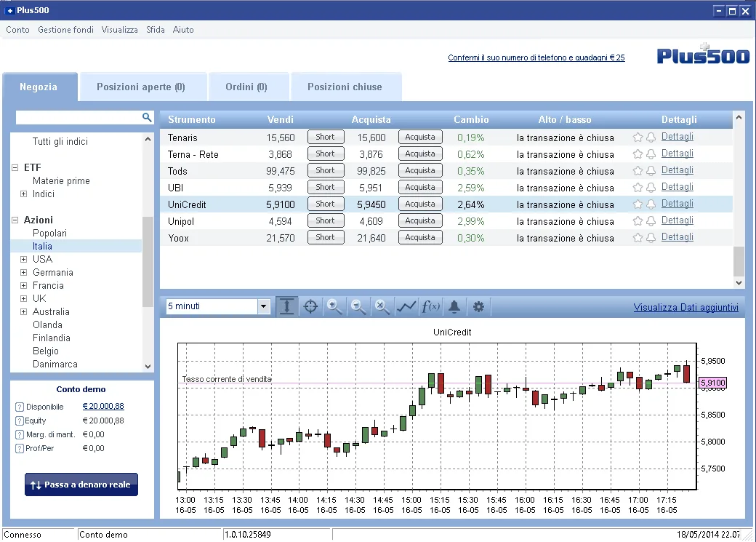Focus the instrument search field
This screenshot has width=756, height=542.
pos(79,117)
